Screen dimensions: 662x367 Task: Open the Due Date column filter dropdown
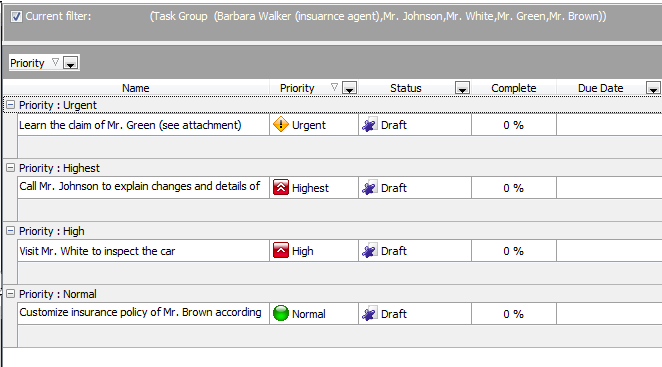(x=653, y=88)
